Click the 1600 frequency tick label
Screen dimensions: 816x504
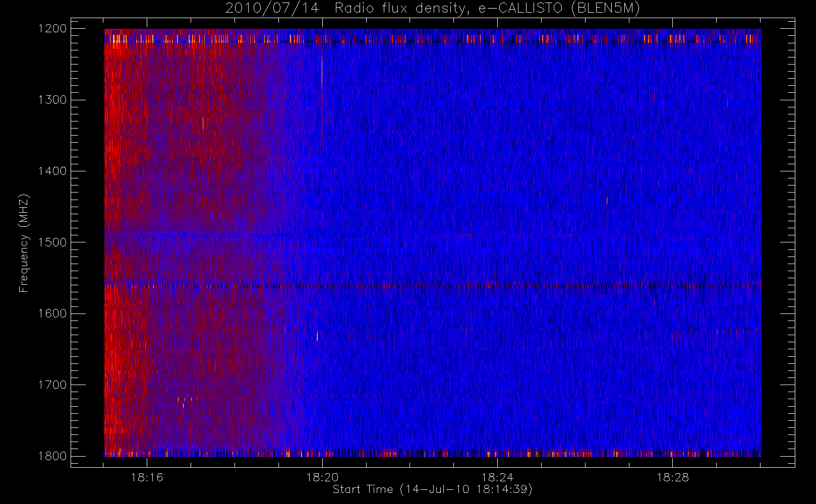[x=53, y=313]
